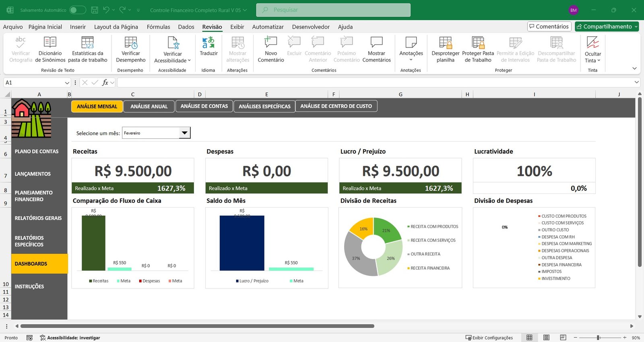The height and width of the screenshot is (342, 644).
Task: Open the Fórmulas ribbon tab
Action: pos(158,27)
